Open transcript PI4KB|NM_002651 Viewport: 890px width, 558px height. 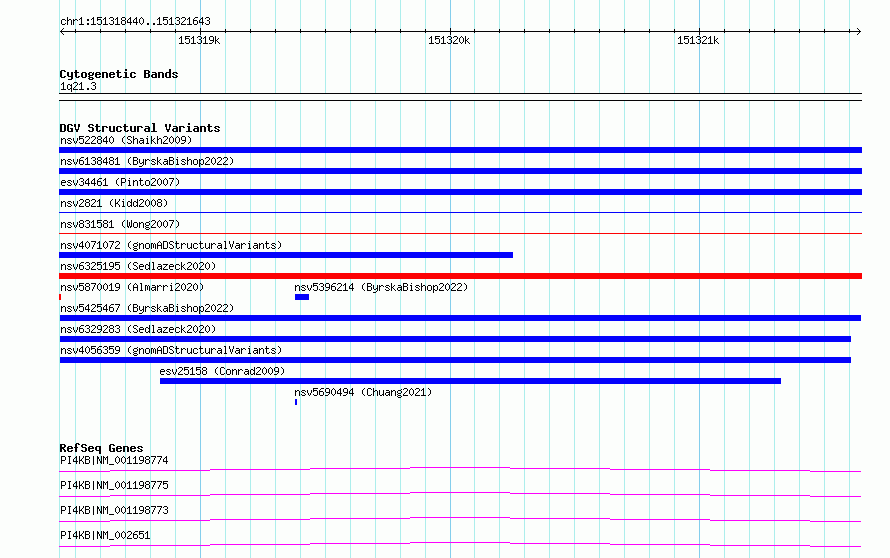(x=105, y=535)
